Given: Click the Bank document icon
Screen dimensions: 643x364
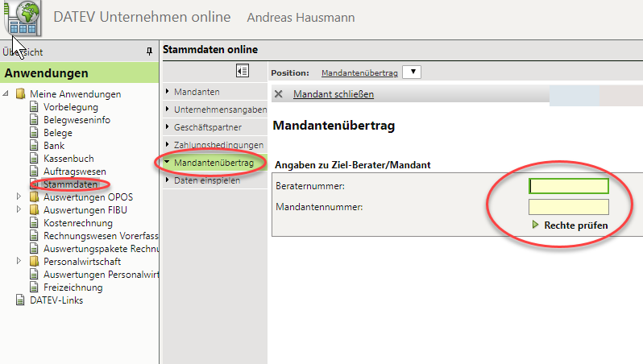Looking at the screenshot, I should [x=34, y=146].
